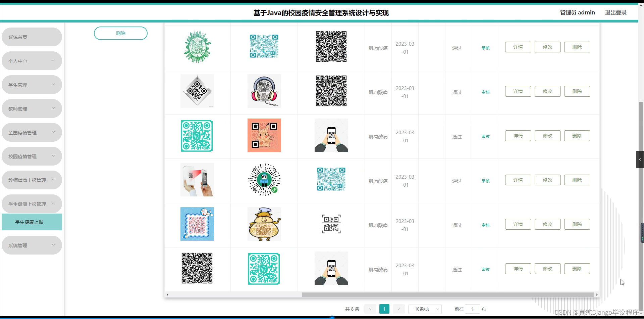Viewport: 644px width, 319px height.
Task: Select the 学生健康上报 submenu item
Action: click(x=32, y=222)
